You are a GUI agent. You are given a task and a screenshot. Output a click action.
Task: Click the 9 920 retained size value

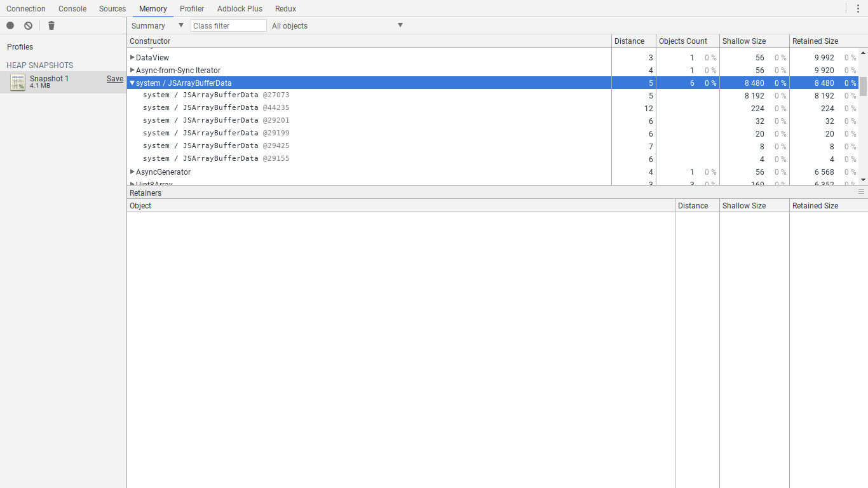pos(824,70)
